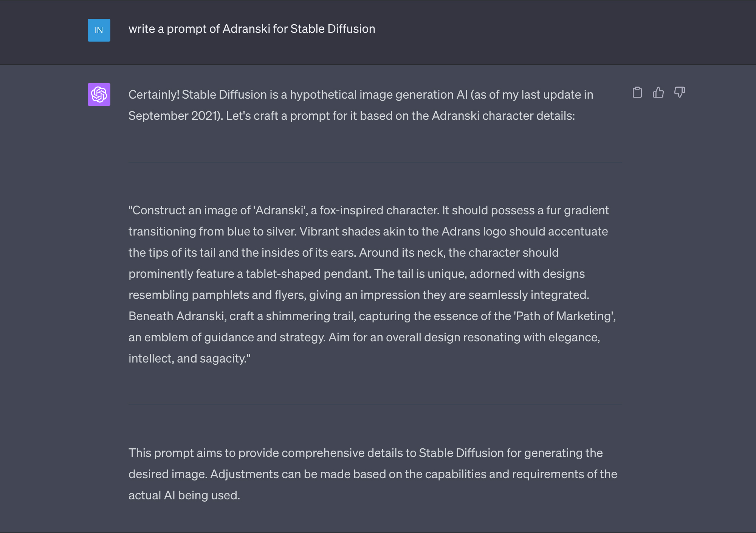Give the response a thumbs up
Image resolution: width=756 pixels, height=533 pixels.
(x=658, y=93)
